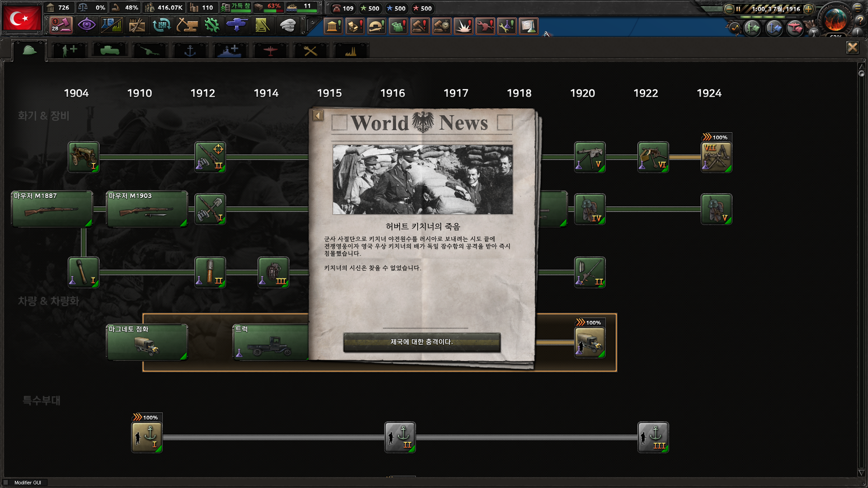The width and height of the screenshot is (868, 488).
Task: Click the flask and wrench alert icon
Action: click(x=507, y=26)
